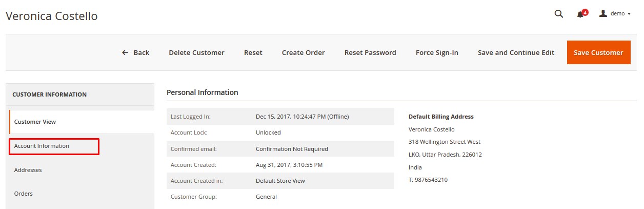This screenshot has height=209, width=644.
Task: Click Force Sign-In button
Action: point(437,52)
